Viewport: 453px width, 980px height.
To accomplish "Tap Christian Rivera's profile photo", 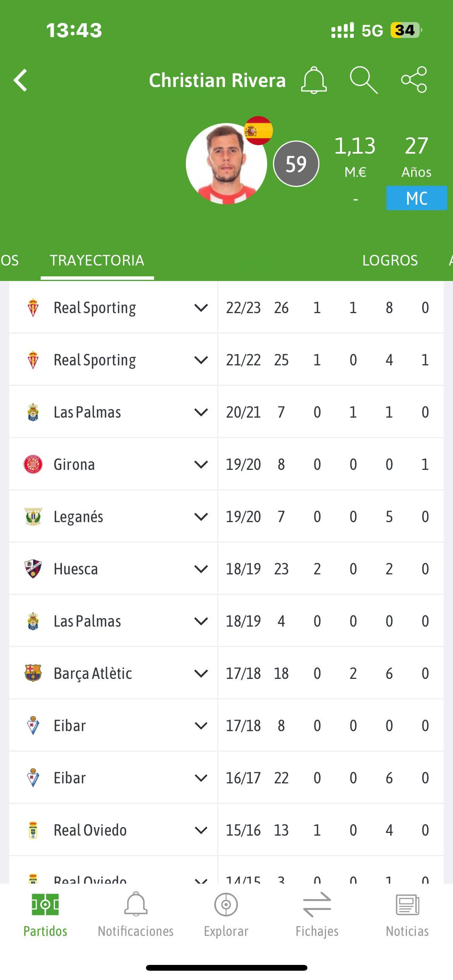I will (x=226, y=164).
